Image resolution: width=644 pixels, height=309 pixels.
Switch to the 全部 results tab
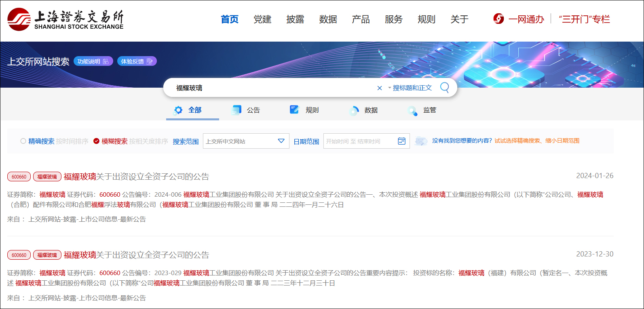(x=192, y=110)
